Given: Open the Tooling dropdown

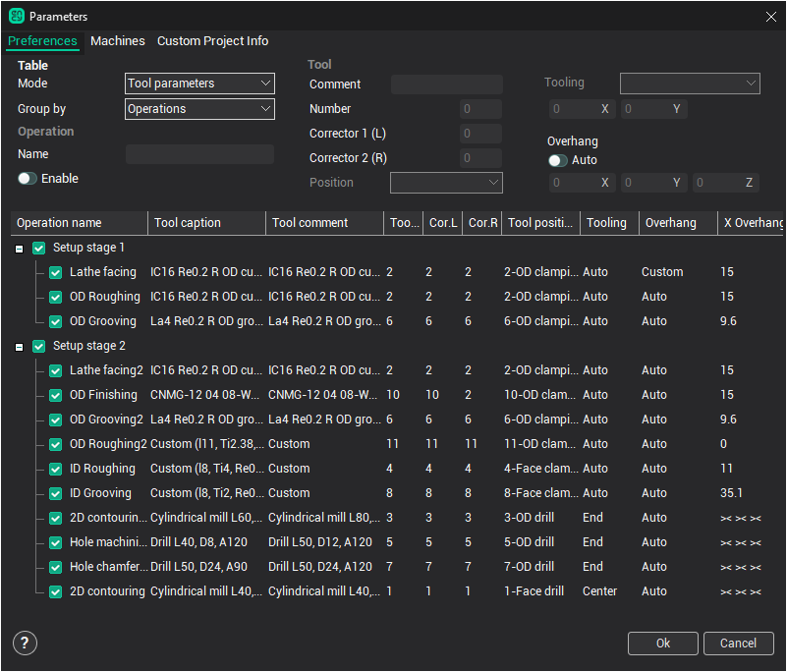Looking at the screenshot, I should pos(690,84).
